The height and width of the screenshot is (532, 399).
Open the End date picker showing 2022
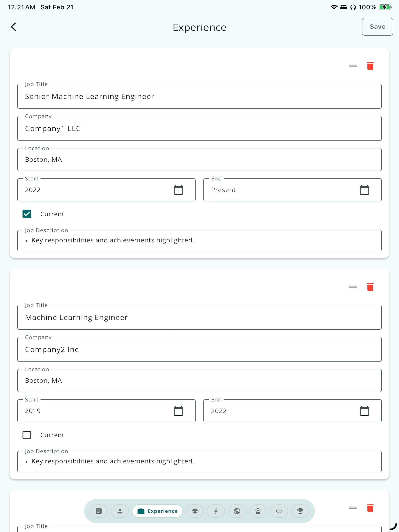(365, 411)
